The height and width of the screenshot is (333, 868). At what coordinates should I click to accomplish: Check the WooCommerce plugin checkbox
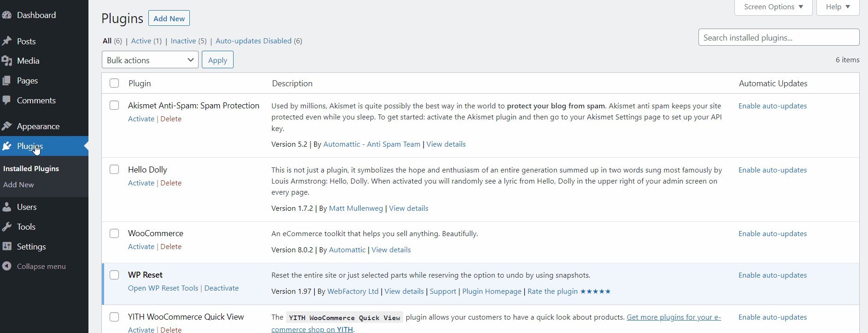pyautogui.click(x=114, y=233)
